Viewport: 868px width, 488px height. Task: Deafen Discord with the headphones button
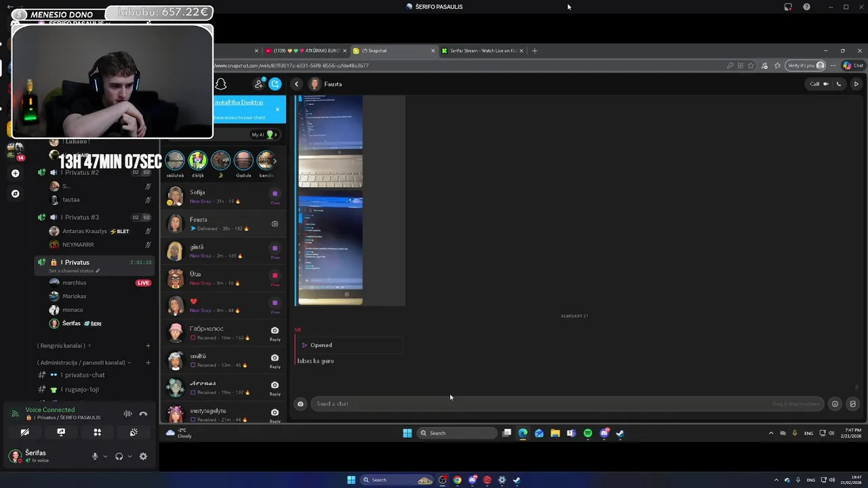(x=119, y=456)
